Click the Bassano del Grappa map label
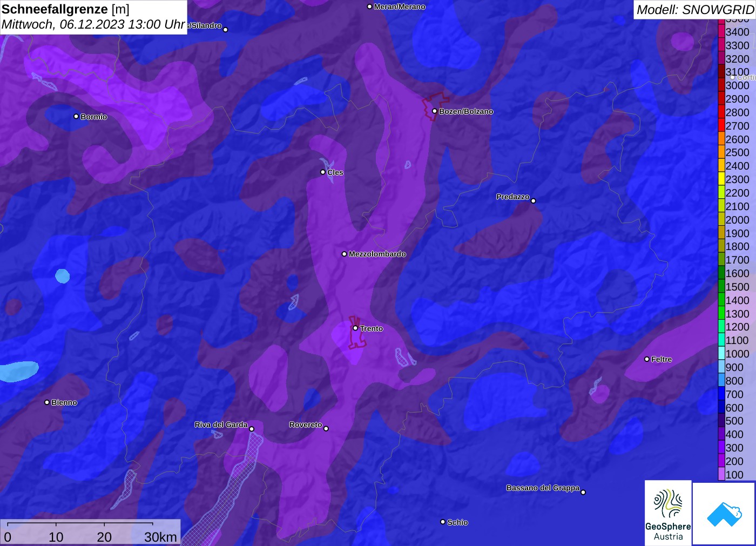 click(x=543, y=488)
